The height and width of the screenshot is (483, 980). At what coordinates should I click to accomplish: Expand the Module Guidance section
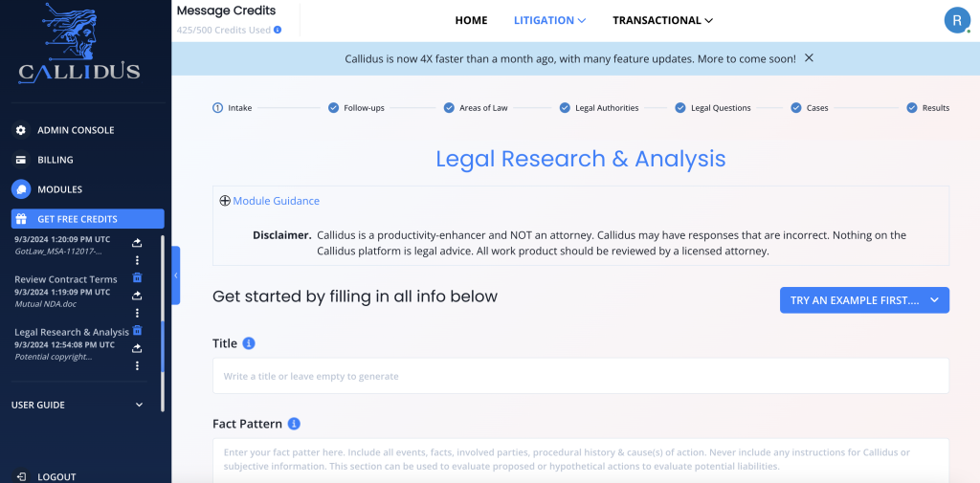click(225, 201)
